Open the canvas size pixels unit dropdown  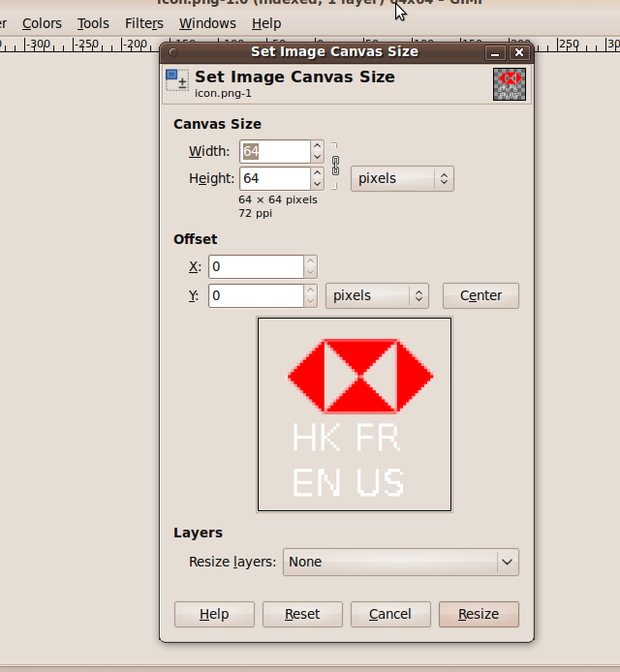[x=402, y=179]
